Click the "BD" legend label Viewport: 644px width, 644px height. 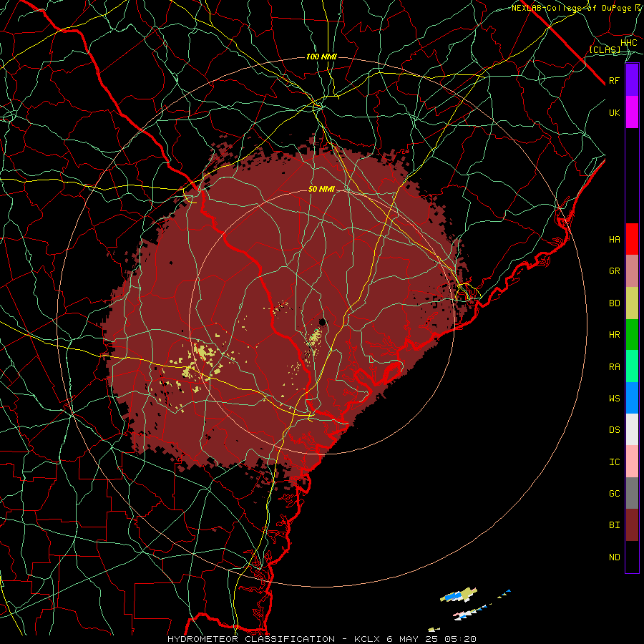(614, 303)
